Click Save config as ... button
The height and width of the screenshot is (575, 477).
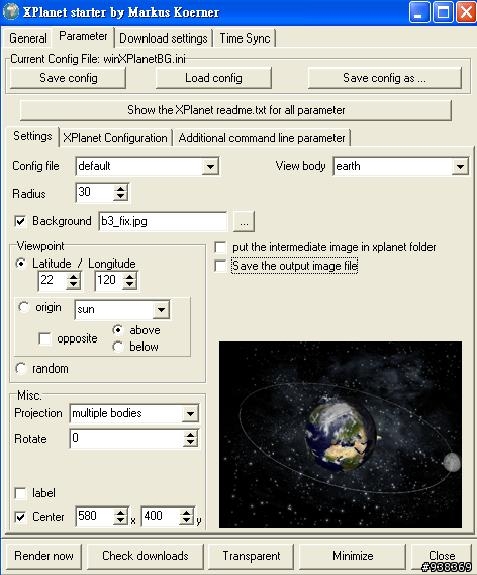point(384,78)
